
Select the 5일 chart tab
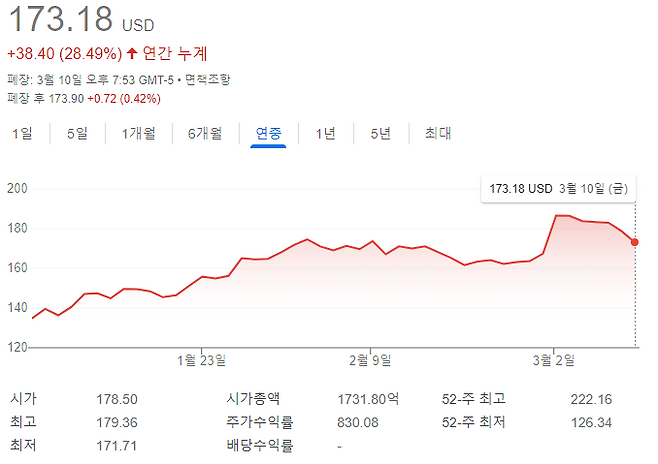click(77, 133)
